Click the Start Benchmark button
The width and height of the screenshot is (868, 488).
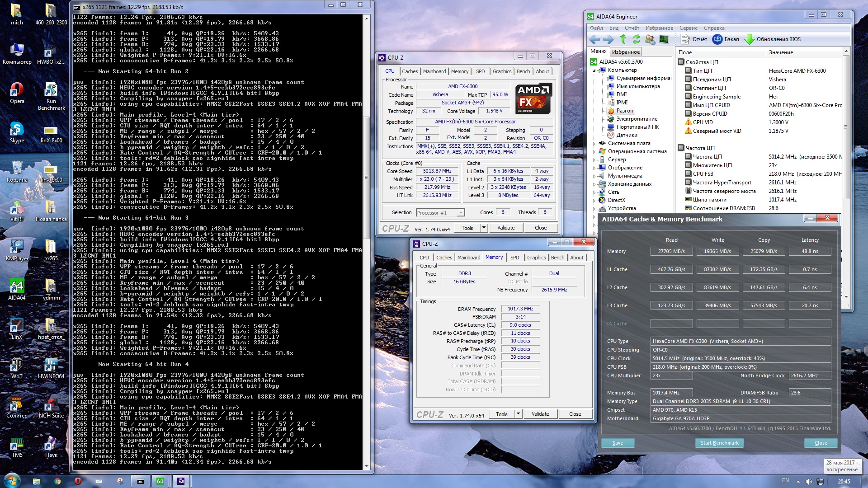click(719, 443)
